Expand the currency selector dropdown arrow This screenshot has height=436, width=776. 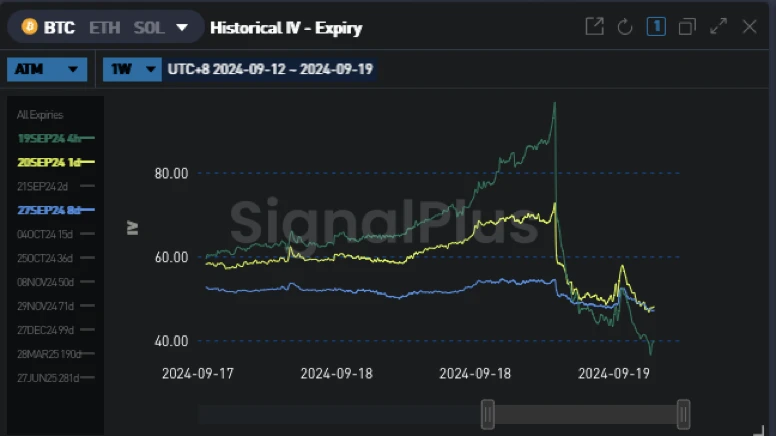click(x=182, y=27)
